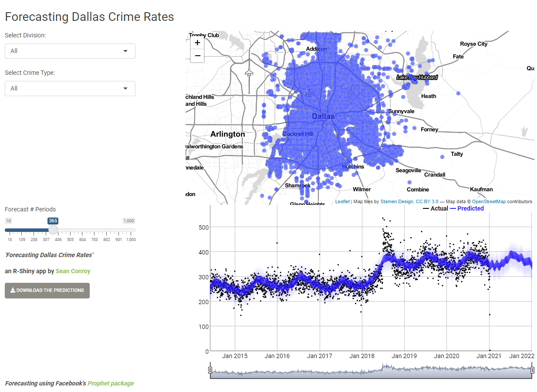537x392 pixels.
Task: Click the Forecasting Dallas Crime Rates page heading
Action: 89,17
